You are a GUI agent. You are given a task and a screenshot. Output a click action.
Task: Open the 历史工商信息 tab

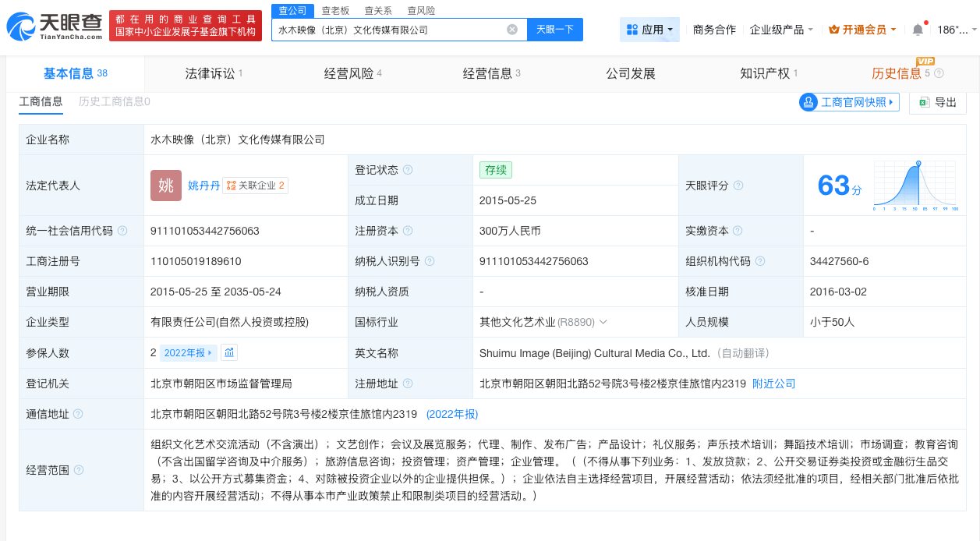click(112, 101)
